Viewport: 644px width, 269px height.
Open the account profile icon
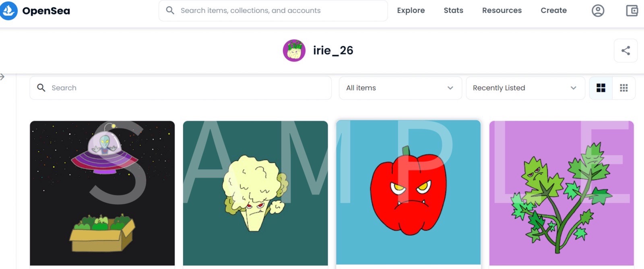(598, 10)
